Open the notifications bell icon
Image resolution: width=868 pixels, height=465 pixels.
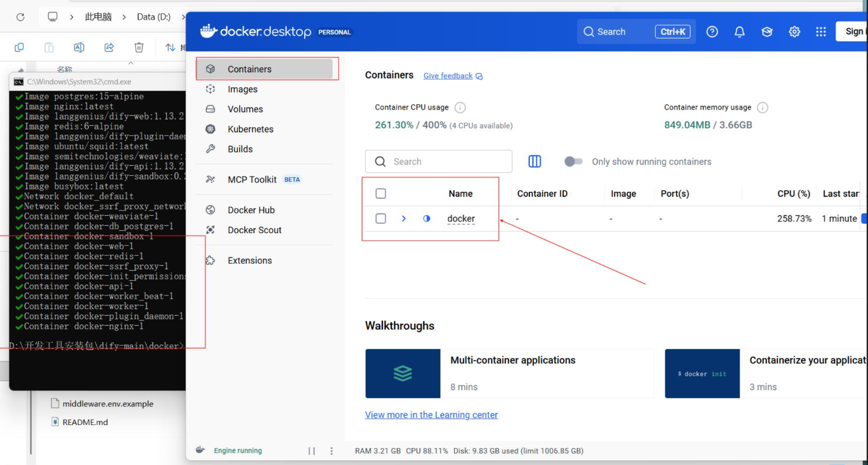(740, 32)
